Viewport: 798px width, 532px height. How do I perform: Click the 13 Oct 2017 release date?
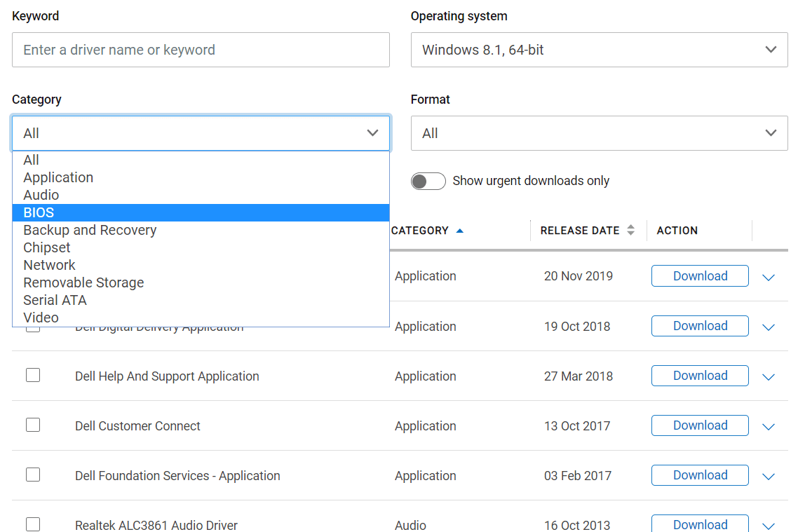(x=577, y=426)
